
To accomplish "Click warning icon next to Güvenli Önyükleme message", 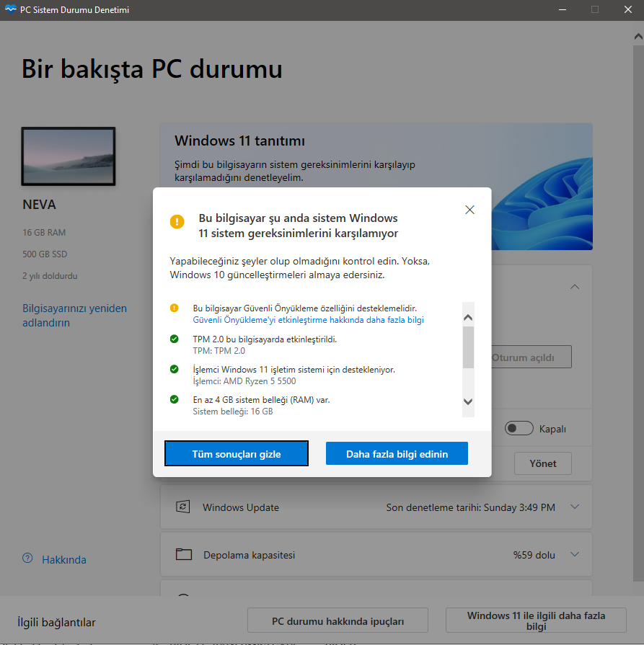I will point(175,308).
